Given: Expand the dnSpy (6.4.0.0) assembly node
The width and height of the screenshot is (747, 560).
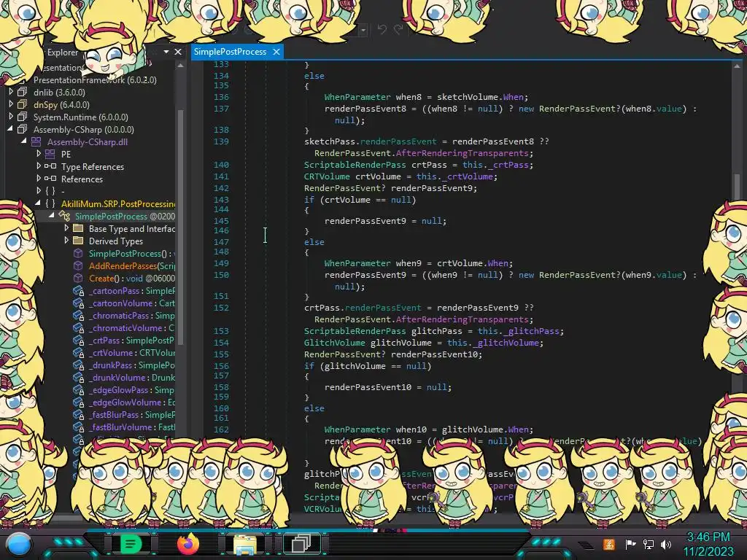Looking at the screenshot, I should click(x=11, y=104).
